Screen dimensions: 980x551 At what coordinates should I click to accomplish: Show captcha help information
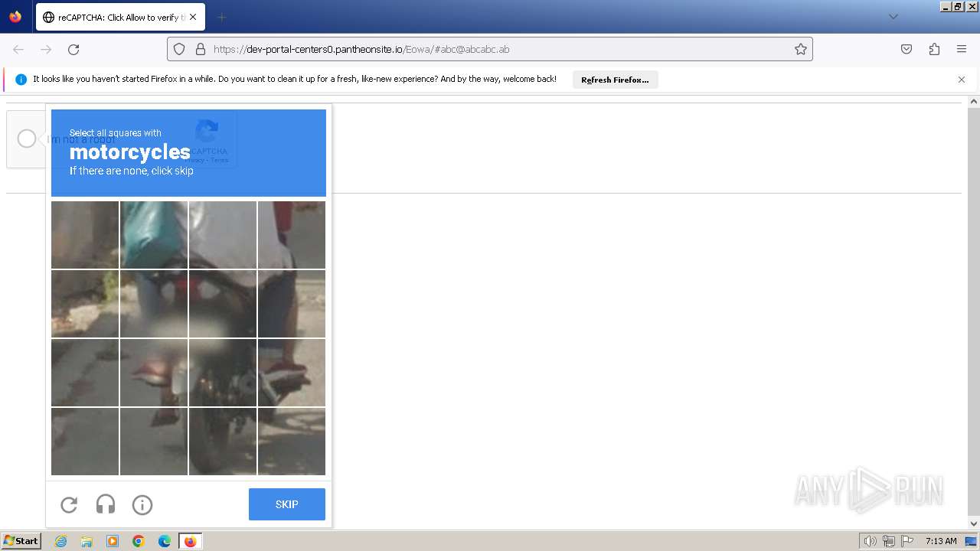click(142, 504)
